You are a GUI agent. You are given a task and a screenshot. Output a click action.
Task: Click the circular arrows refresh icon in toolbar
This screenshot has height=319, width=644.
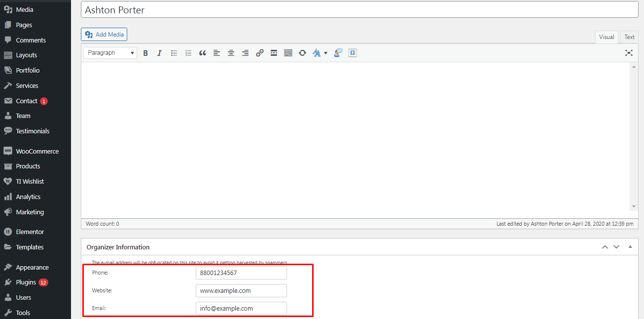[302, 53]
